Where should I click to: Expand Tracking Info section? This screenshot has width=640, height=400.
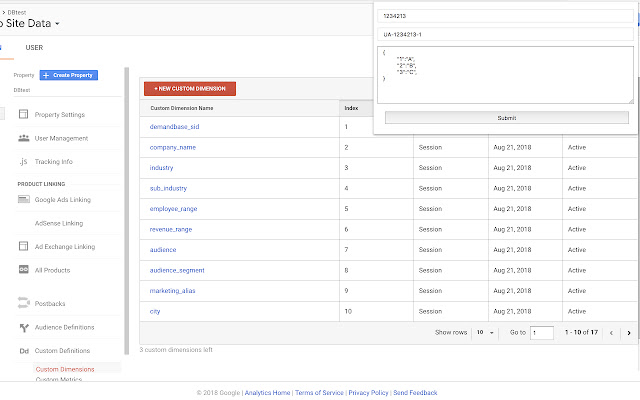point(53,162)
